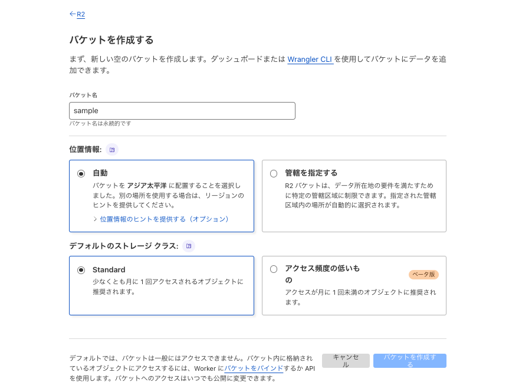Go back via the R2 link
Viewport: 532px width, 392px height.
click(x=81, y=14)
